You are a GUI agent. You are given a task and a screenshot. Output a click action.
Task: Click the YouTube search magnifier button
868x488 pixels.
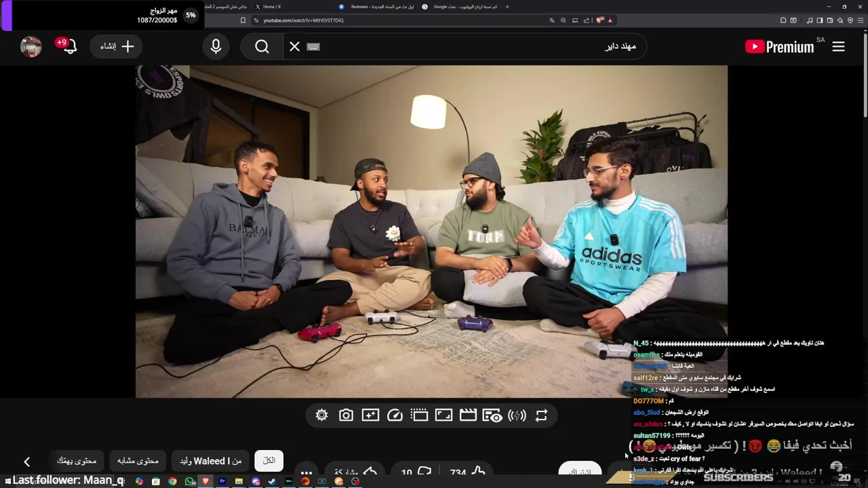[262, 46]
